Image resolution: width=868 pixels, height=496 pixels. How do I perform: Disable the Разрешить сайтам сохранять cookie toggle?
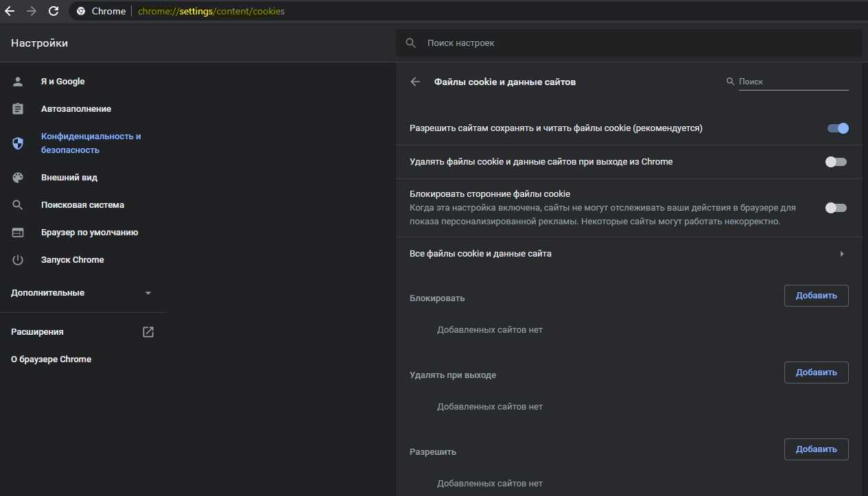(837, 128)
